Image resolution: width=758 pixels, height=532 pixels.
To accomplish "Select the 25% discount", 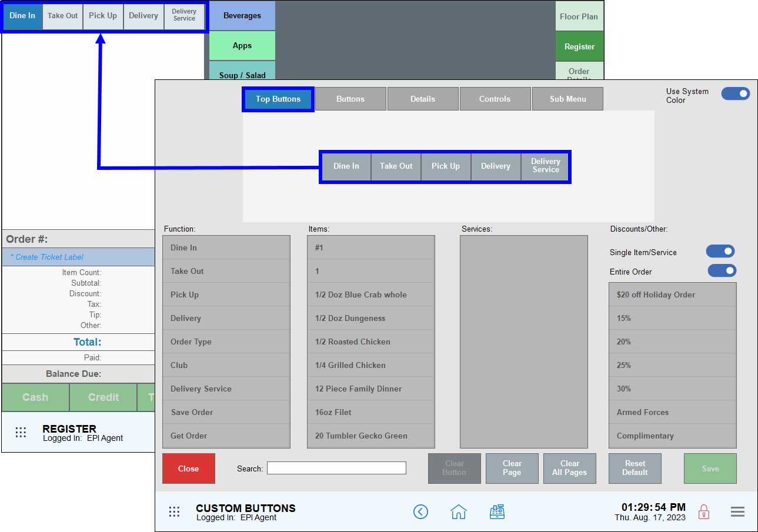I will click(x=673, y=365).
